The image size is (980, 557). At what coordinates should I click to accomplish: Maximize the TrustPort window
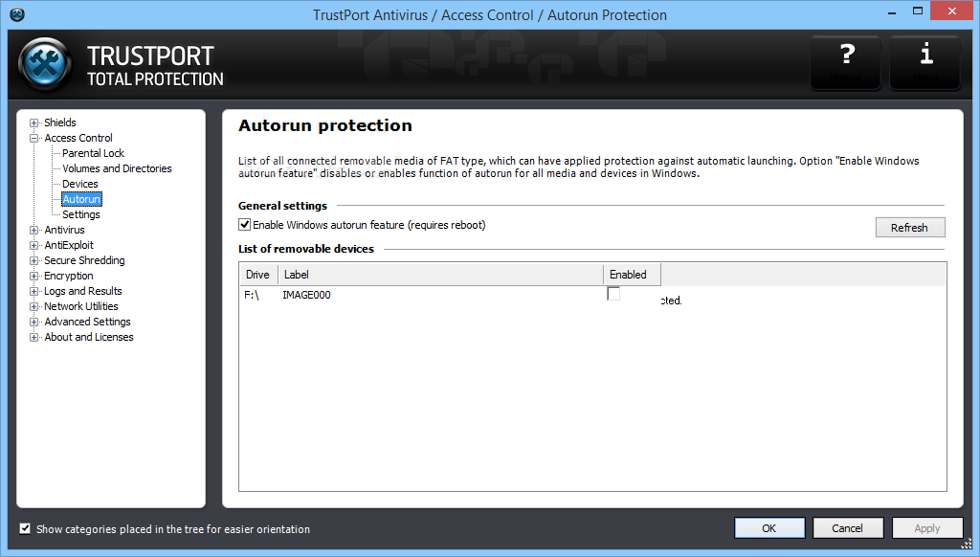(x=918, y=11)
